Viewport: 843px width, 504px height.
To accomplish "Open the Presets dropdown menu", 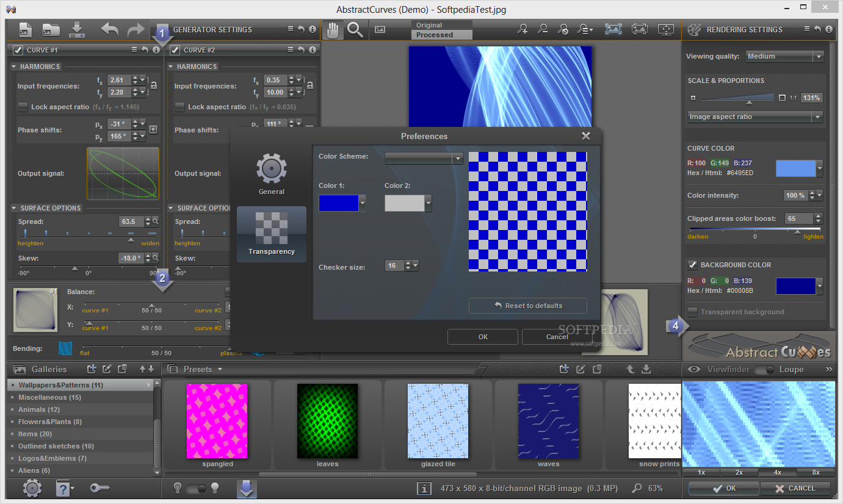I will [220, 369].
